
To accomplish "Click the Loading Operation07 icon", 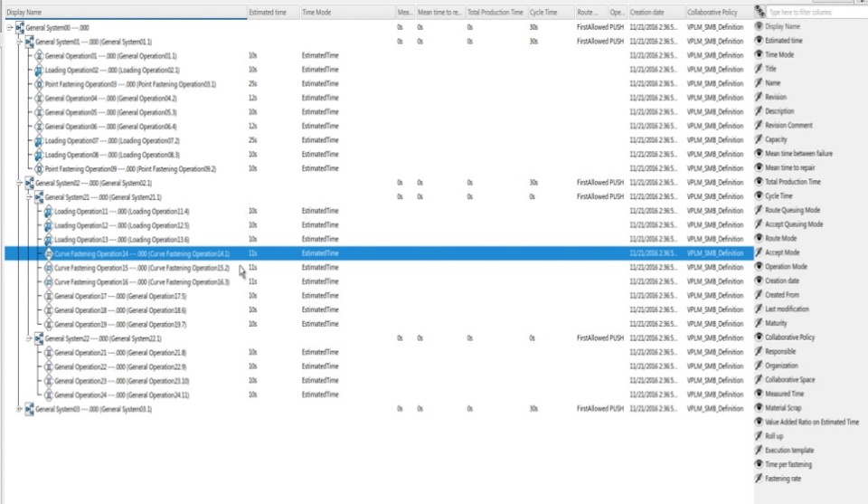I will coord(39,140).
